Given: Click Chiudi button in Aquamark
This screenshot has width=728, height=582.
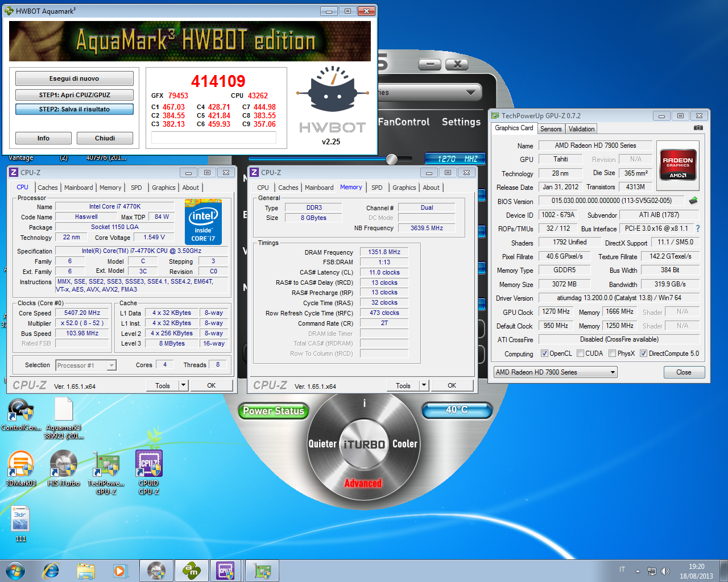Looking at the screenshot, I should 105,138.
